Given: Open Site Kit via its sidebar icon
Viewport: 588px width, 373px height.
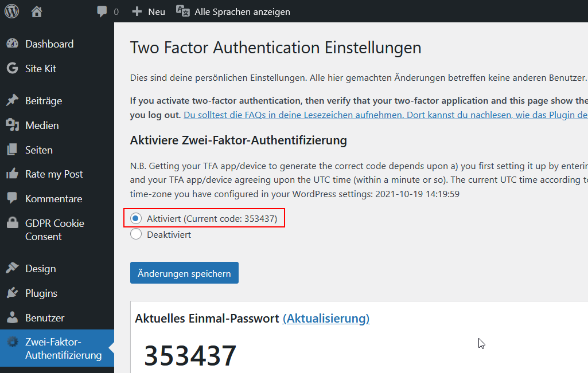Looking at the screenshot, I should [x=13, y=68].
